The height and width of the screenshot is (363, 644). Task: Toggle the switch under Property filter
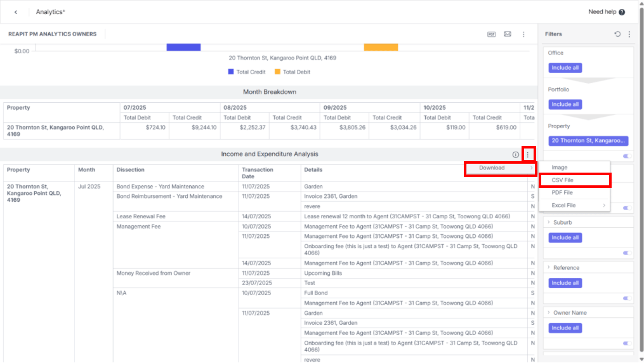point(627,156)
